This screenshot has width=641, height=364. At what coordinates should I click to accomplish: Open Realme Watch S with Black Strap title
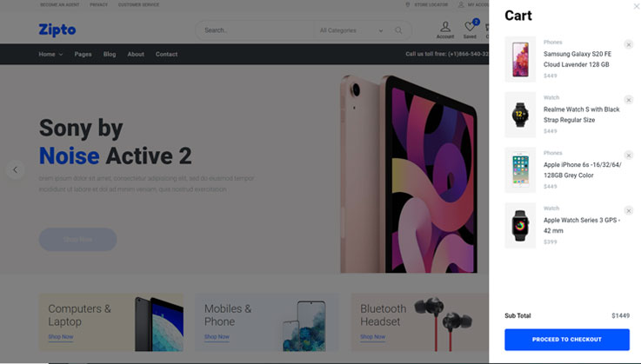pyautogui.click(x=581, y=115)
